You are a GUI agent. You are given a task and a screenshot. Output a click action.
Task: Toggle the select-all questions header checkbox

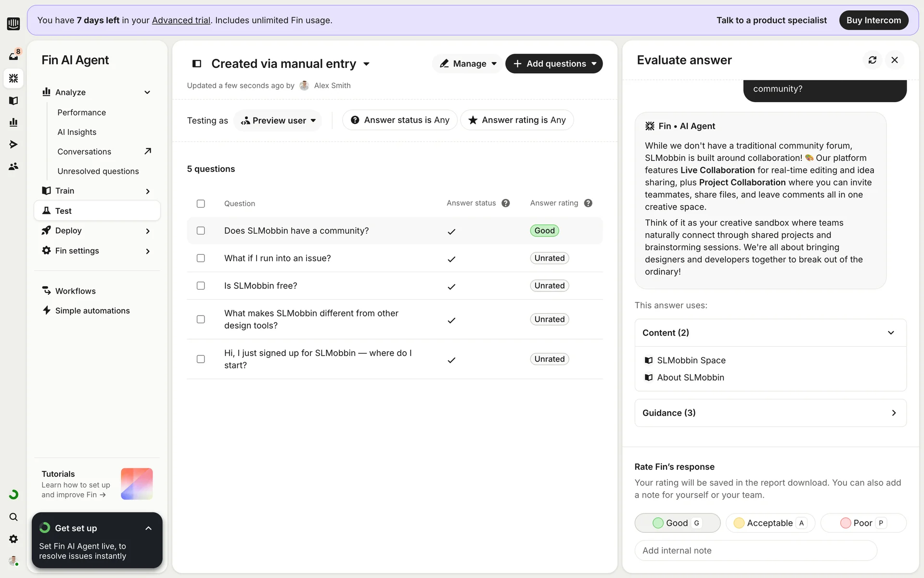coord(201,203)
